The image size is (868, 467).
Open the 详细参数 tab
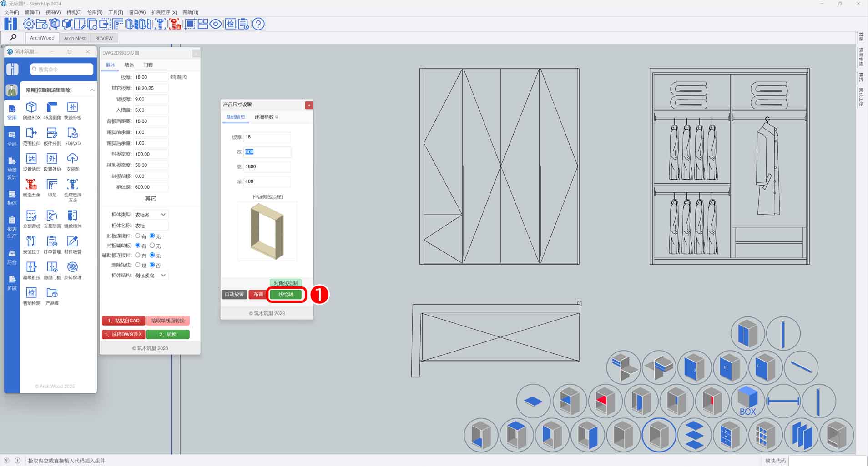pyautogui.click(x=265, y=117)
